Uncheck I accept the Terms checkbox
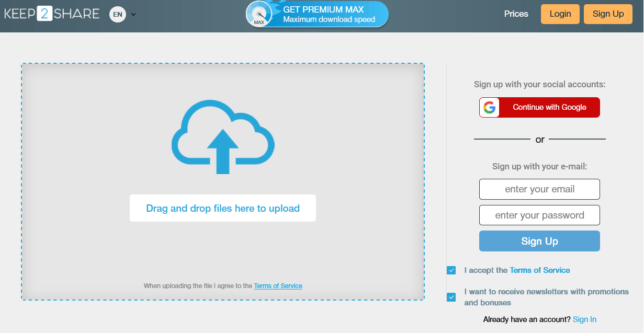The image size is (644, 333). click(x=451, y=270)
